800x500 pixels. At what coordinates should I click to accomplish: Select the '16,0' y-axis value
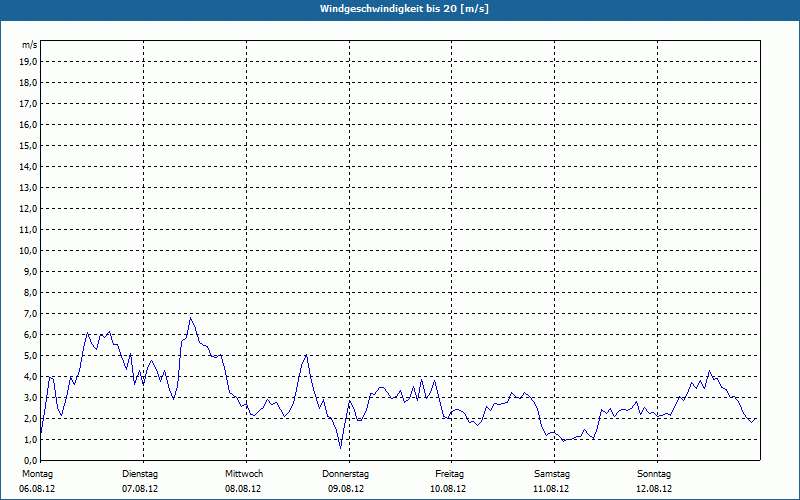28,124
